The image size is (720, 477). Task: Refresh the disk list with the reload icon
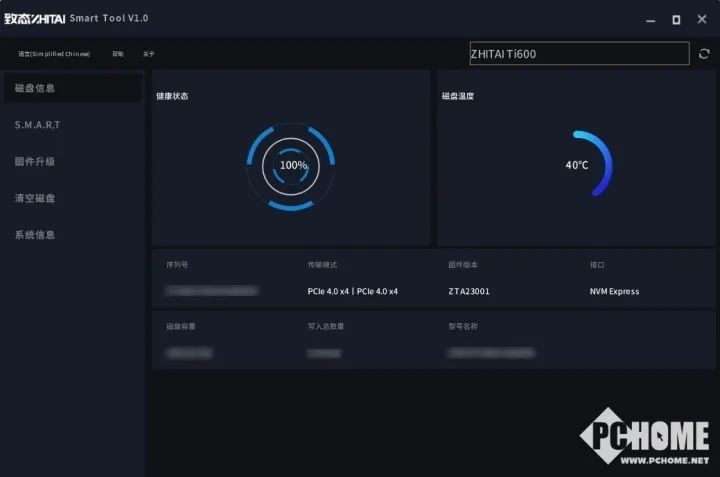pyautogui.click(x=704, y=54)
